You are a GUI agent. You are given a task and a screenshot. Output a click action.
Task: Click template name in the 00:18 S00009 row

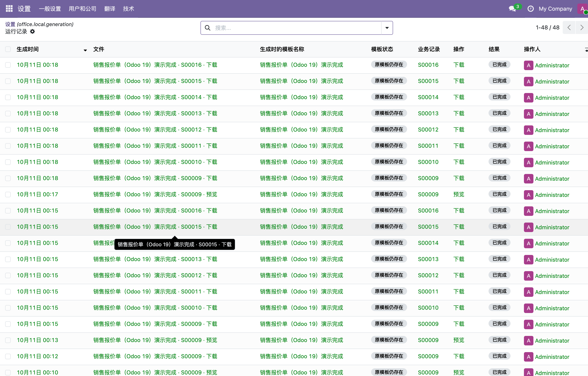coord(301,178)
